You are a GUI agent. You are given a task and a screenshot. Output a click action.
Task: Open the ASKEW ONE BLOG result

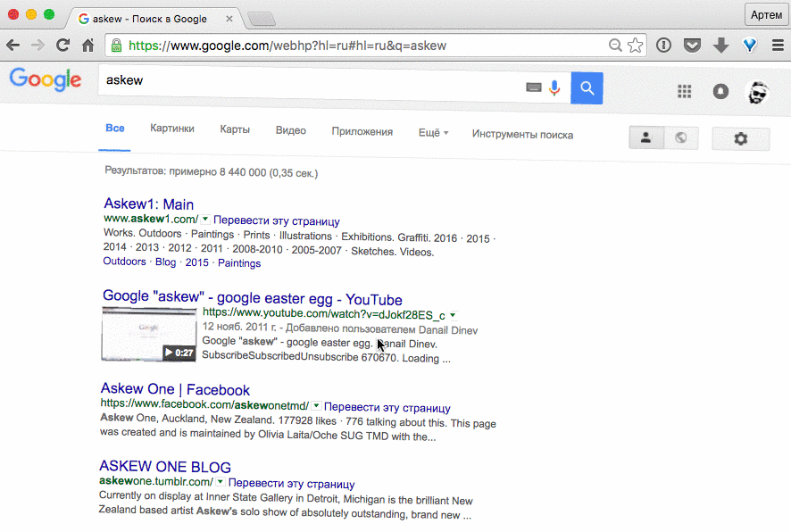[x=165, y=467]
